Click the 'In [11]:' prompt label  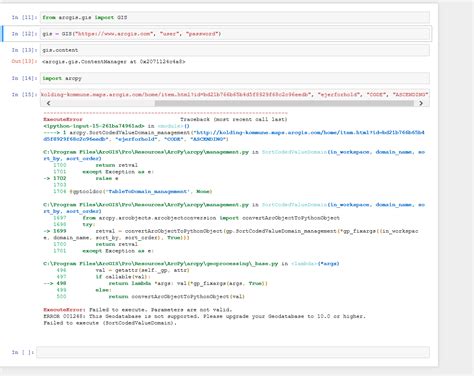click(24, 17)
